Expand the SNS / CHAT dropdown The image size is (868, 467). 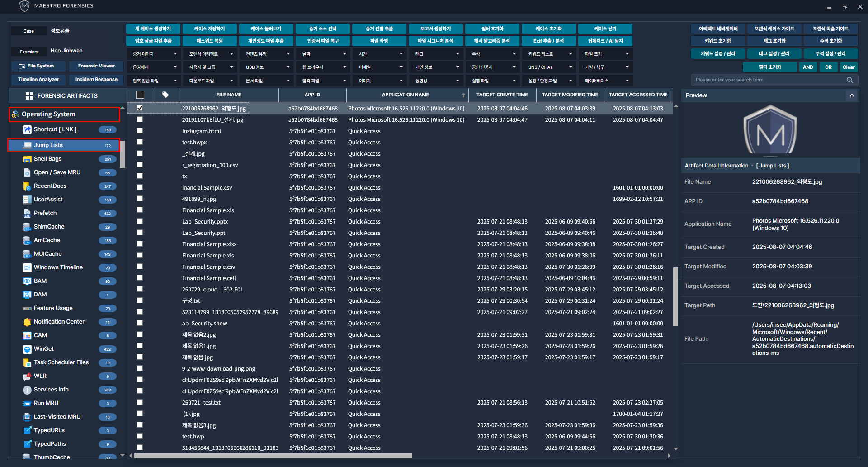[x=549, y=67]
